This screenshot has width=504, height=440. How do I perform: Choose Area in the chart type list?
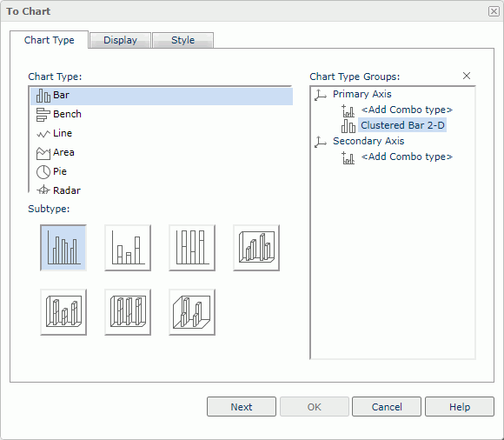pyautogui.click(x=162, y=152)
